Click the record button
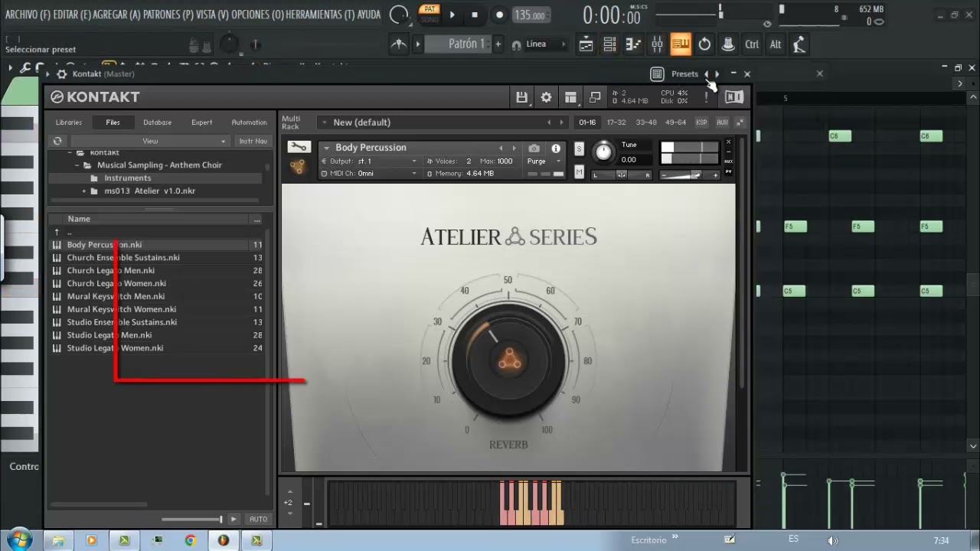 (x=499, y=15)
